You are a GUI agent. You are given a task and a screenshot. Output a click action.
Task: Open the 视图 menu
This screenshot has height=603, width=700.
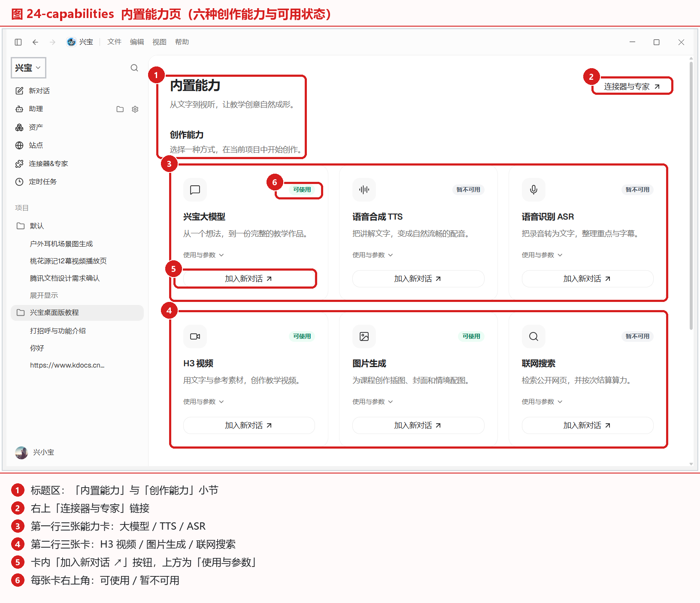pos(159,42)
